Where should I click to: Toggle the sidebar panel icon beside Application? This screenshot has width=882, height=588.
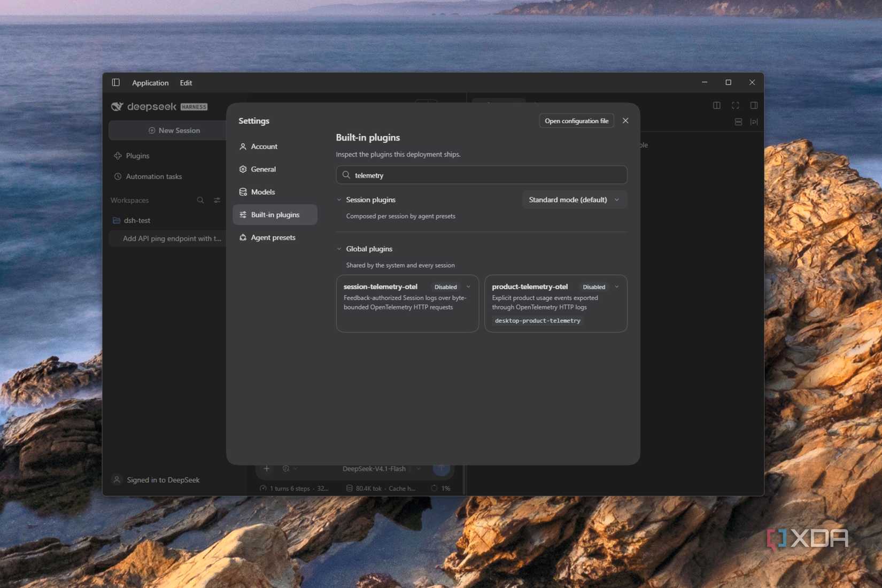115,82
